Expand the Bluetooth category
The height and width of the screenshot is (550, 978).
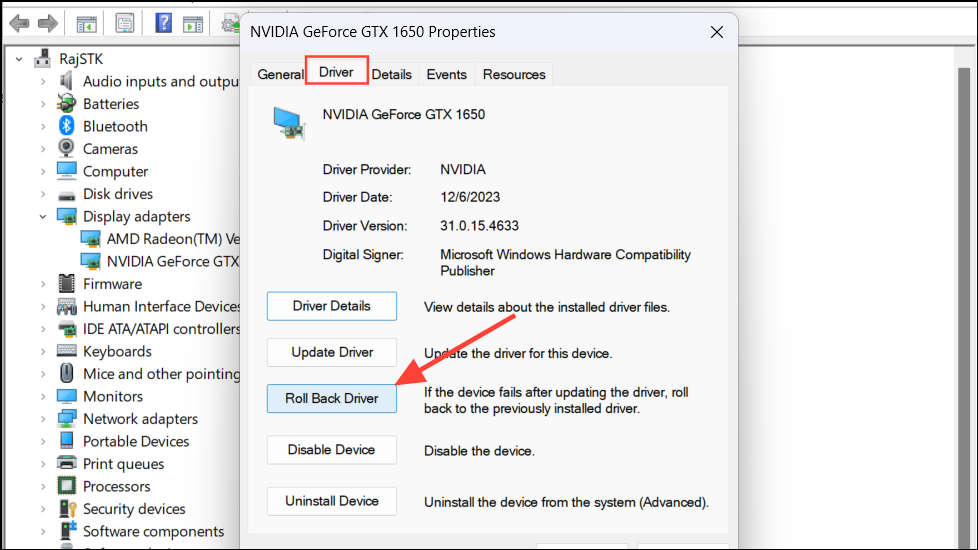click(x=43, y=127)
